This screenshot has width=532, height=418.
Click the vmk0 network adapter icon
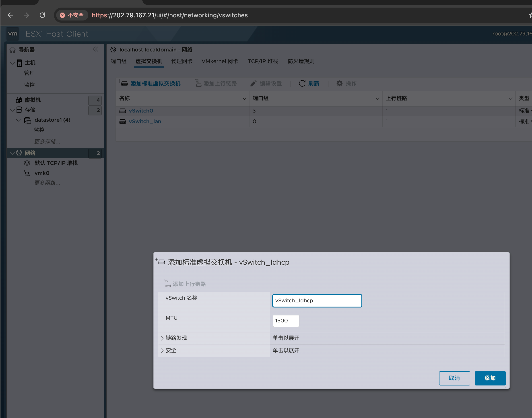27,173
